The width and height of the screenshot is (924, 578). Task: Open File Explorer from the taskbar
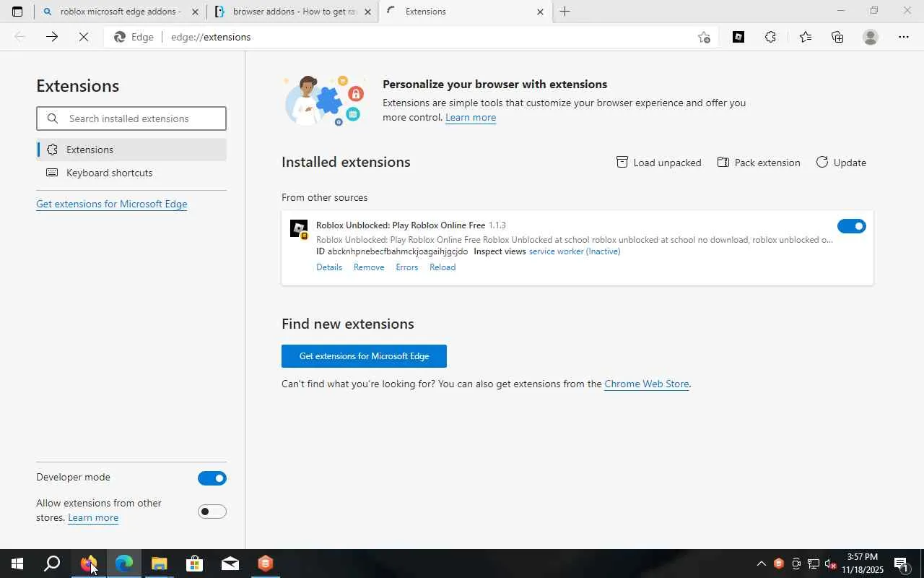pos(159,564)
